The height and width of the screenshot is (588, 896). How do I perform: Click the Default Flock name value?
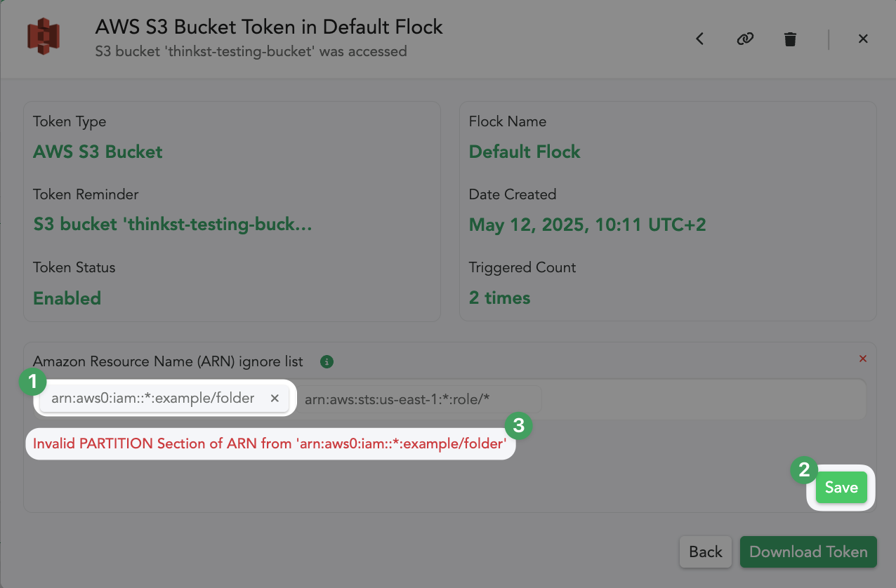525,152
